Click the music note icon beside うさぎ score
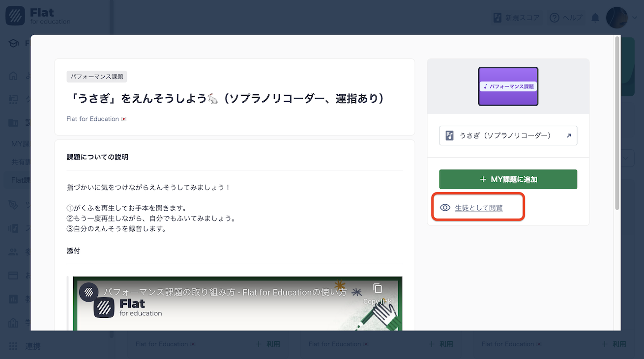 (448, 135)
